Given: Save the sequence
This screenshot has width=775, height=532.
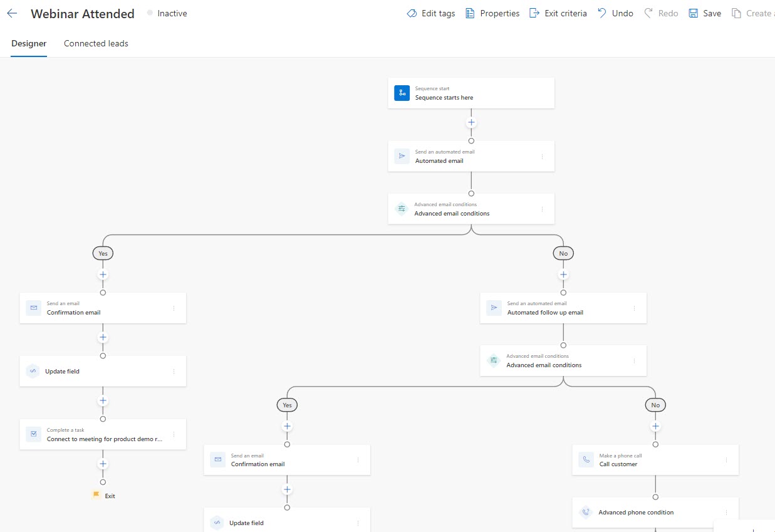Looking at the screenshot, I should [705, 13].
